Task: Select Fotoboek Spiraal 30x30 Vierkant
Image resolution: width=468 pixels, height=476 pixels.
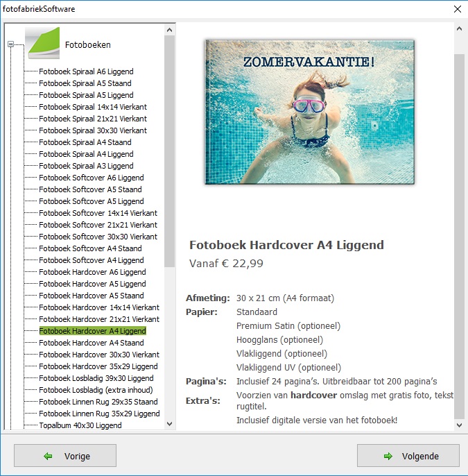Action: (93, 130)
